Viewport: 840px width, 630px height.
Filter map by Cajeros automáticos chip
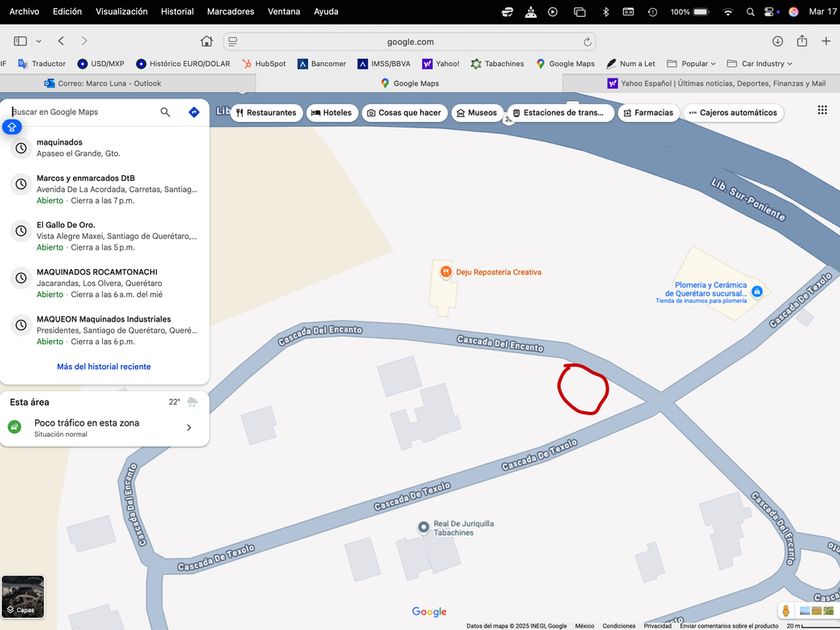point(733,112)
